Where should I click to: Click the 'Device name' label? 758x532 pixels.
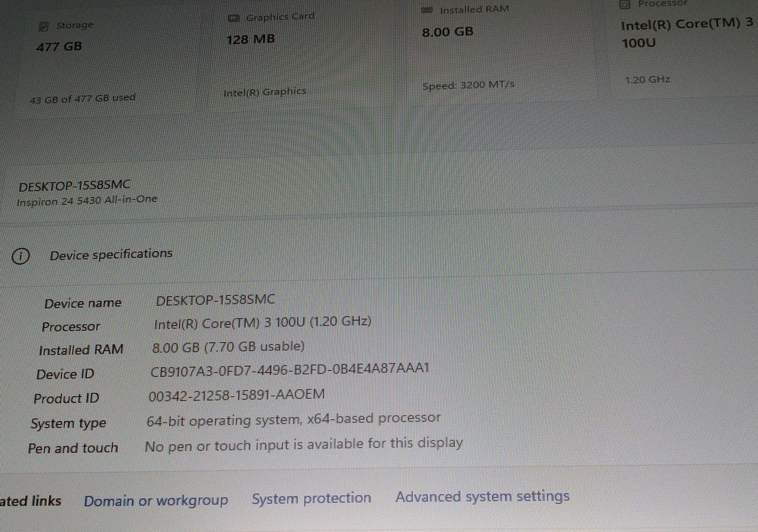[83, 303]
